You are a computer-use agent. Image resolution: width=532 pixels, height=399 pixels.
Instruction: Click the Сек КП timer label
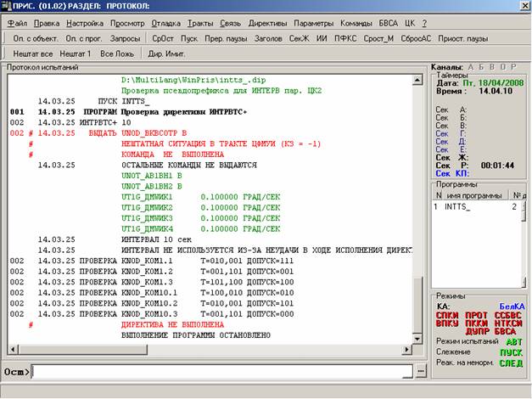pyautogui.click(x=452, y=174)
